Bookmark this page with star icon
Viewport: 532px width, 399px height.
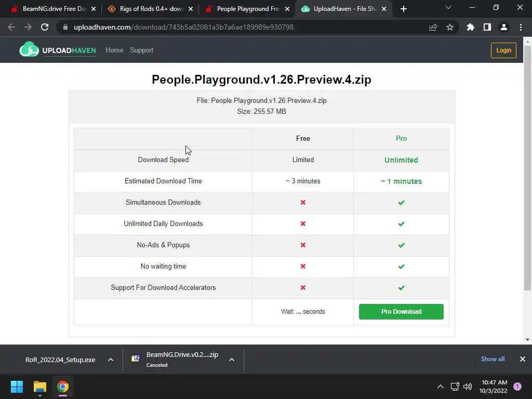[x=450, y=27]
